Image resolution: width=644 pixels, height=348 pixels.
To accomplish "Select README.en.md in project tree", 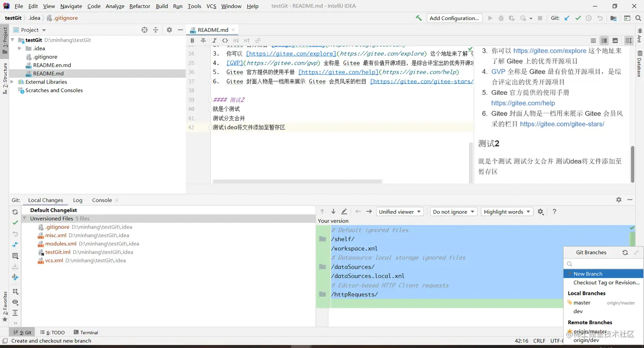I will pos(52,65).
